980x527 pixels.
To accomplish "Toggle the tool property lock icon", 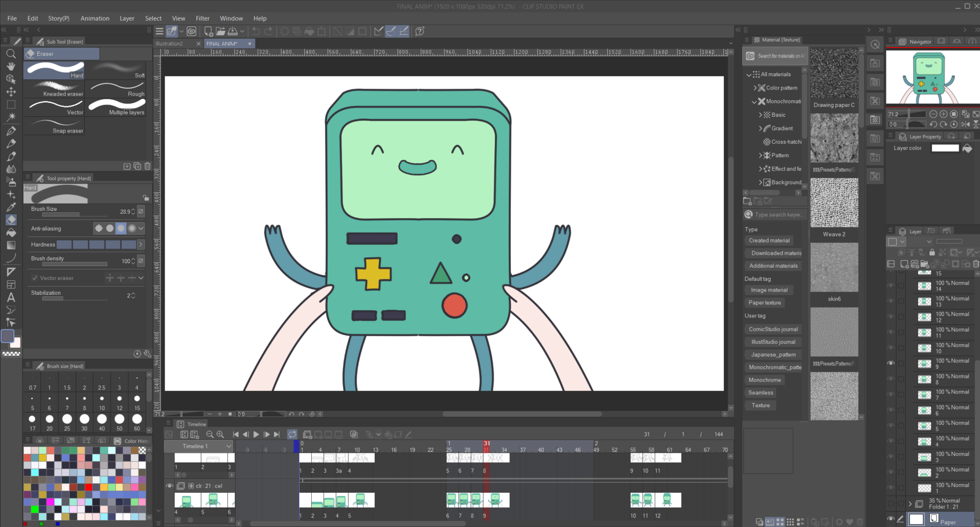I will coord(146,197).
